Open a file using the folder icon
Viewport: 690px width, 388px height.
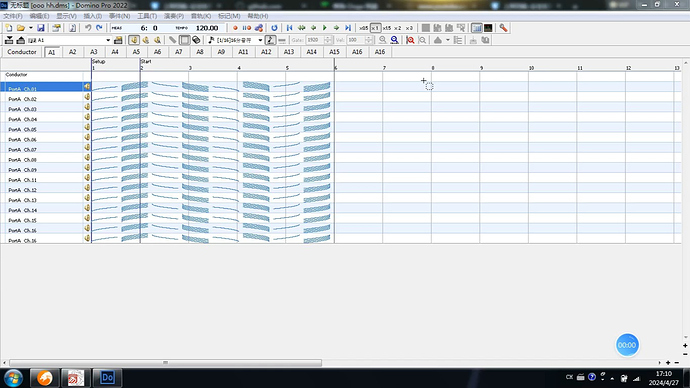[20, 28]
